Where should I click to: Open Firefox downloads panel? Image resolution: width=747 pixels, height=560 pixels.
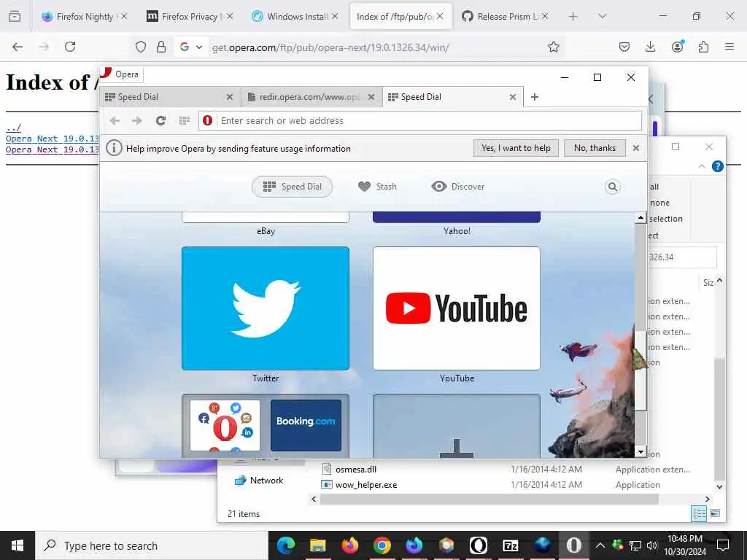(650, 47)
